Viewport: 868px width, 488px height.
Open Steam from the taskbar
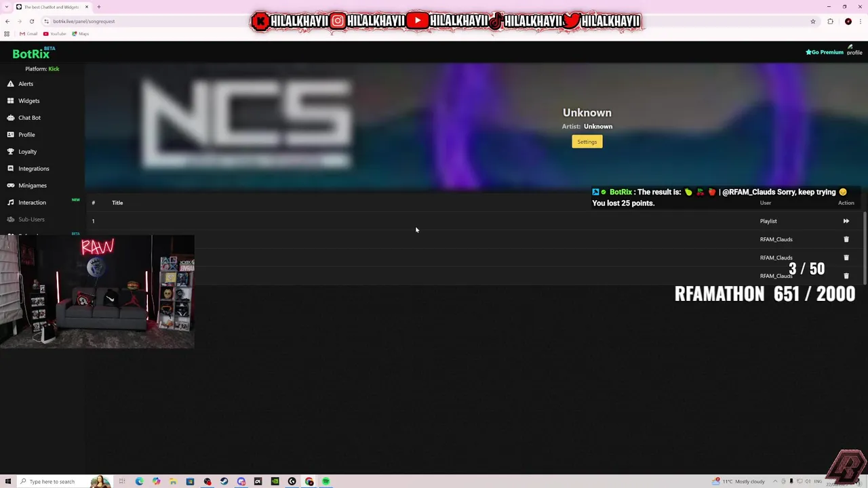[224, 481]
